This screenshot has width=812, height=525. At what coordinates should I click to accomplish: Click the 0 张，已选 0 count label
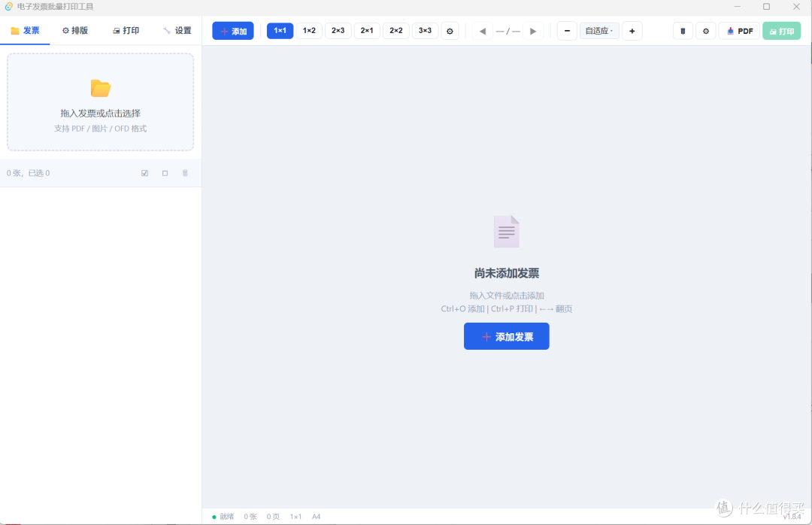tap(28, 173)
